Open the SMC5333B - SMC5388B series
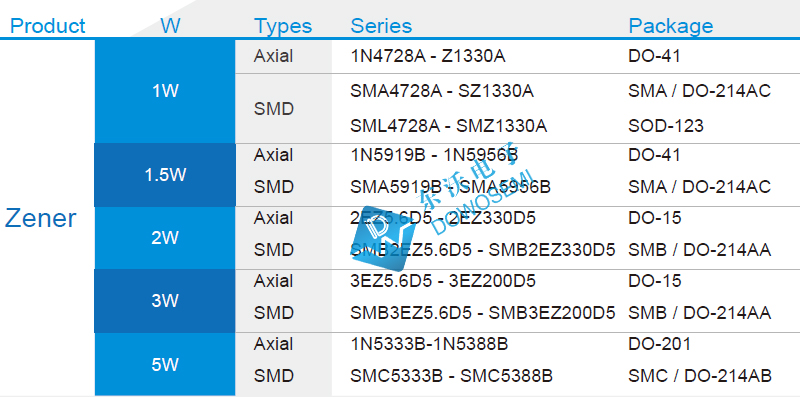The width and height of the screenshot is (800, 397). click(452, 376)
